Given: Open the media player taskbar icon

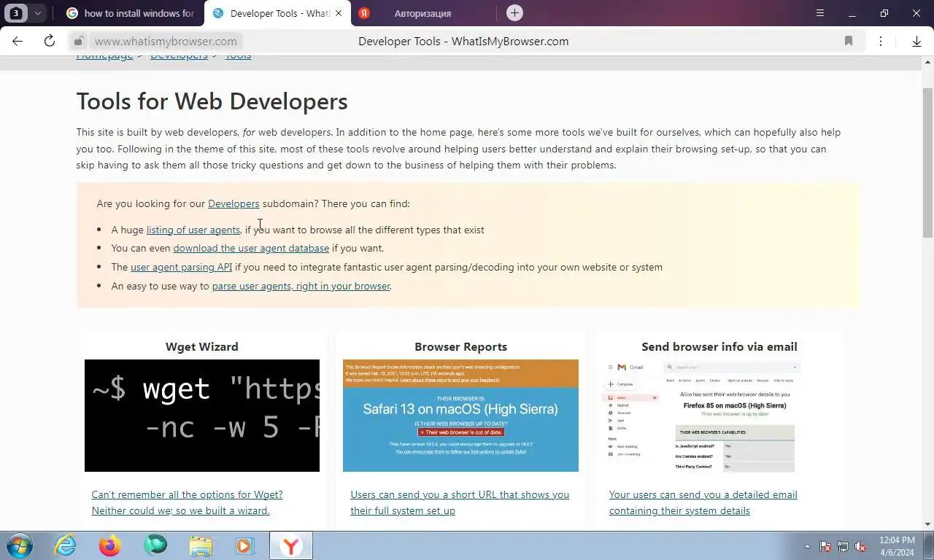Looking at the screenshot, I should (x=245, y=545).
